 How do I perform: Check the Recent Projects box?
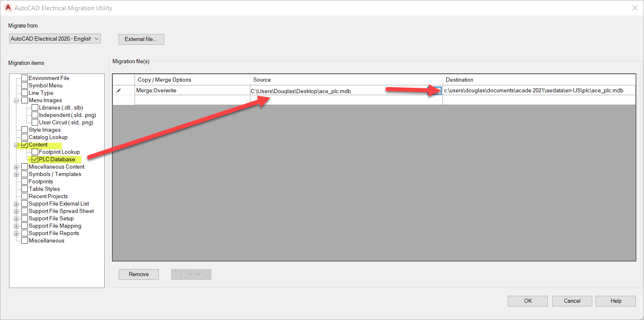(25, 196)
